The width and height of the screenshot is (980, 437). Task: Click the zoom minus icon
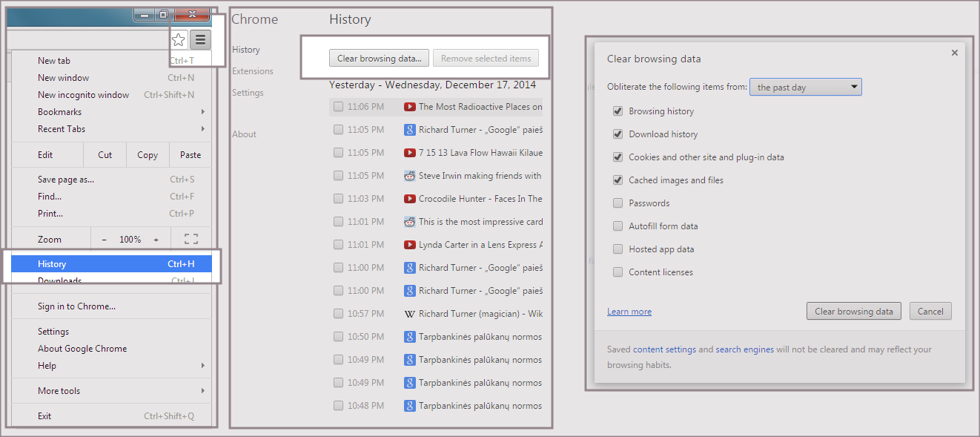tap(105, 240)
